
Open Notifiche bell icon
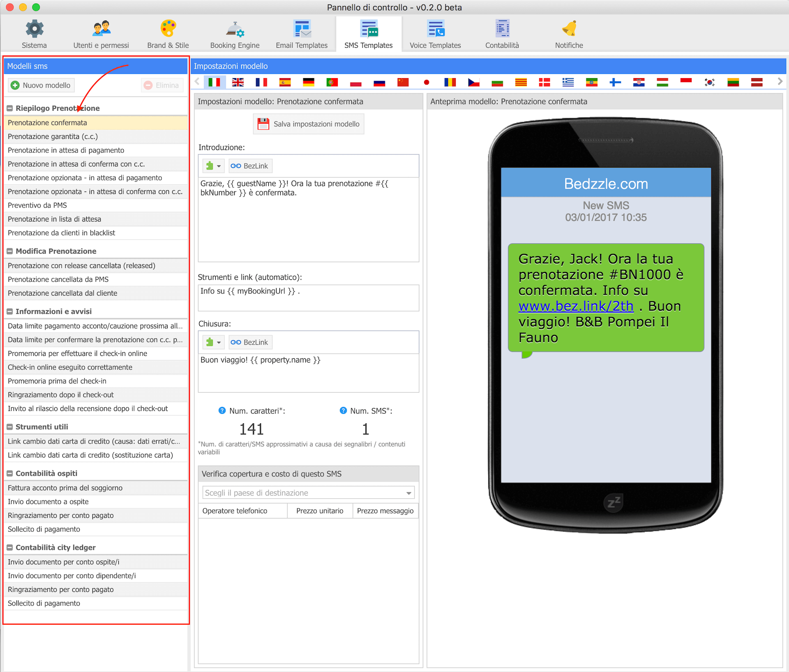click(x=569, y=29)
